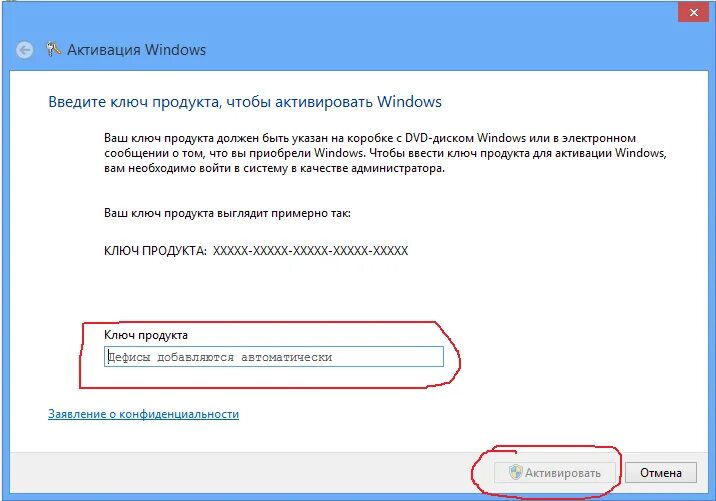Cancel with the Отмена button
This screenshot has height=501, width=716.
click(661, 473)
